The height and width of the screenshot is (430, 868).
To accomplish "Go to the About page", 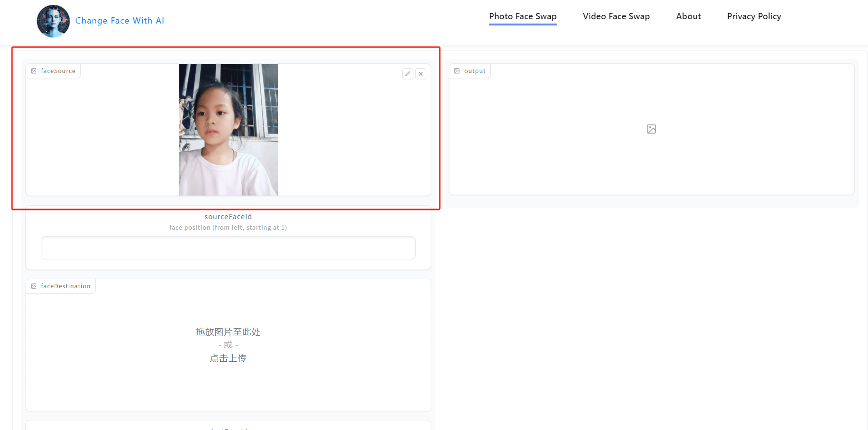I will coord(688,16).
